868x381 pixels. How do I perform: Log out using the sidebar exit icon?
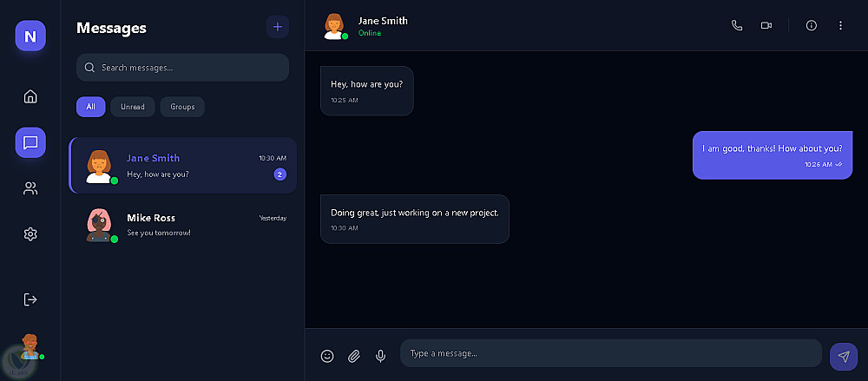30,299
